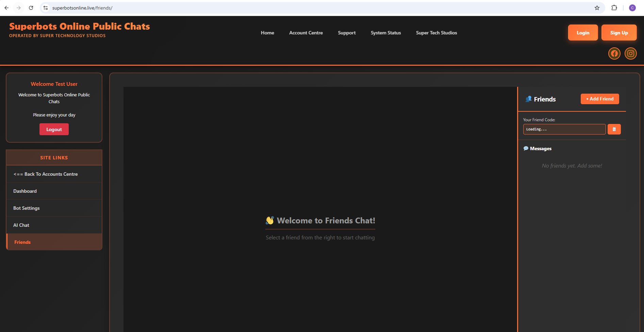Visit Super Tech Studios link

pos(436,33)
